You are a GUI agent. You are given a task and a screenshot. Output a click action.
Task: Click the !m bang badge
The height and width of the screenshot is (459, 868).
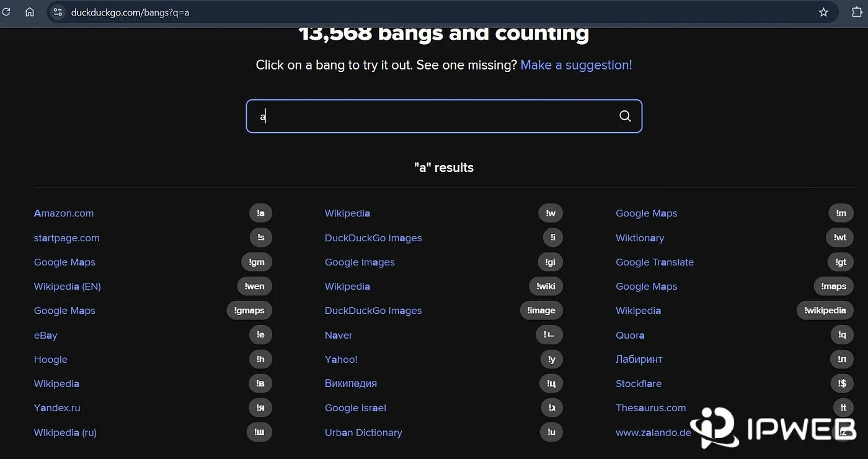(841, 213)
